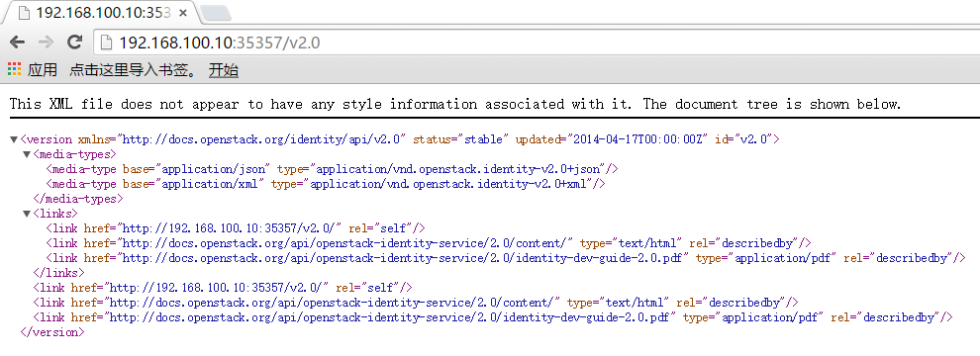Click the version tag's status="stable" attribute

(x=461, y=139)
